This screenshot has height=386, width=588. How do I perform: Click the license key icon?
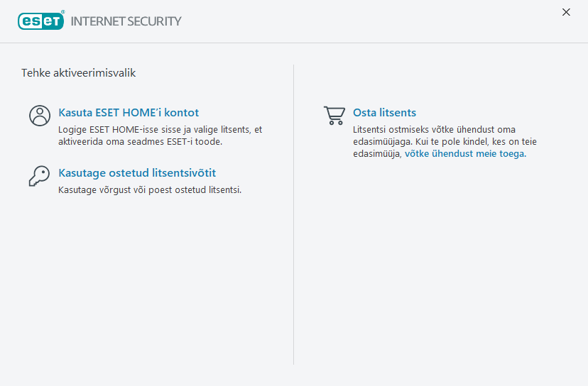(40, 176)
